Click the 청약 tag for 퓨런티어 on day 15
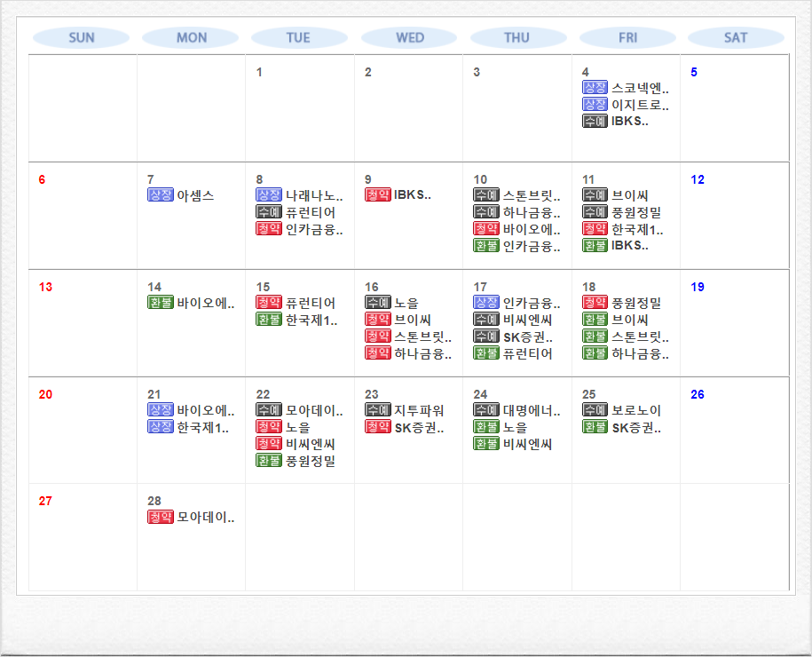812x657 pixels. (269, 302)
